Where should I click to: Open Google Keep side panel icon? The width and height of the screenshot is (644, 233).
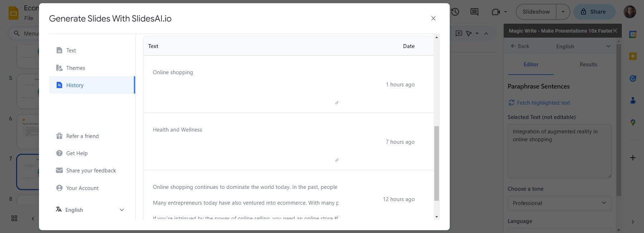click(633, 56)
